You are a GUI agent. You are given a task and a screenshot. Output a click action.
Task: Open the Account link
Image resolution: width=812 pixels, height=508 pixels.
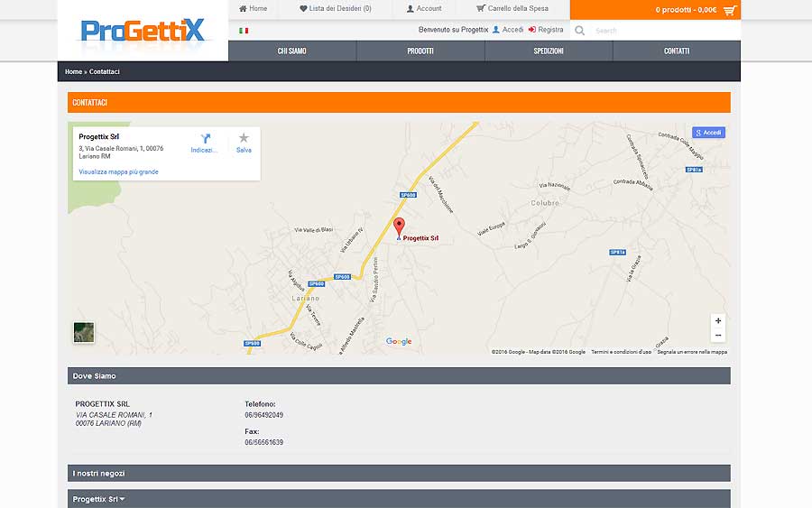click(x=429, y=8)
